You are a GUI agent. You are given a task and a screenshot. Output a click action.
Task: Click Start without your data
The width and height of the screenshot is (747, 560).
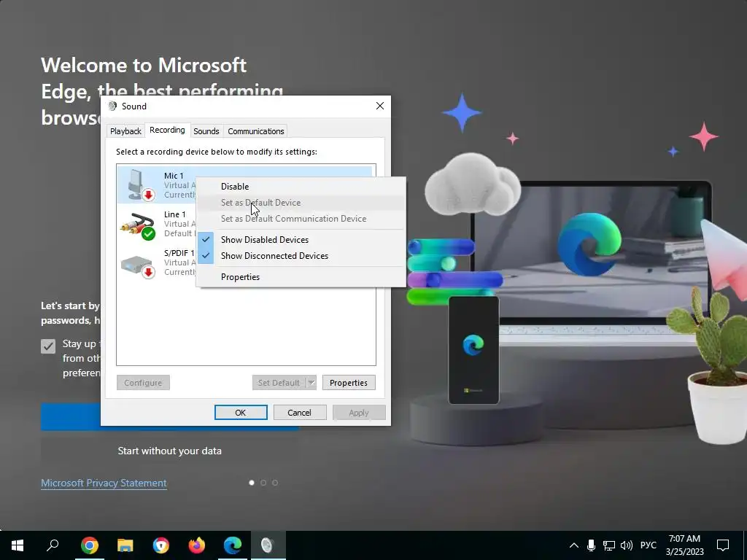tap(169, 451)
